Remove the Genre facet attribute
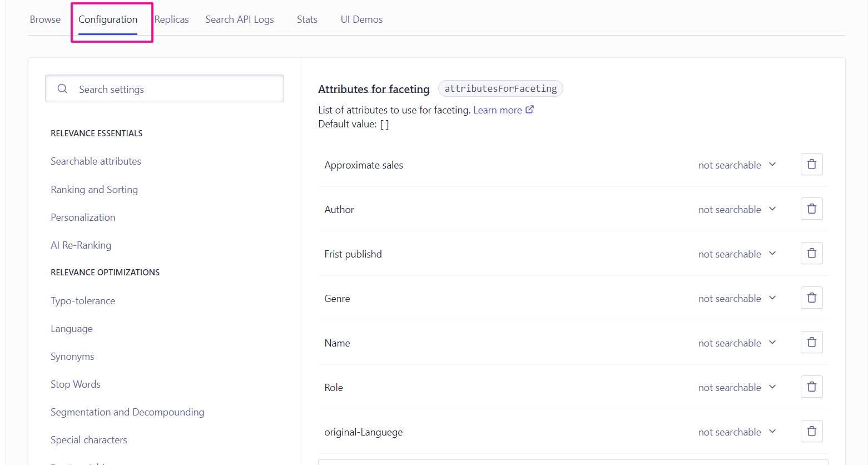 [811, 298]
